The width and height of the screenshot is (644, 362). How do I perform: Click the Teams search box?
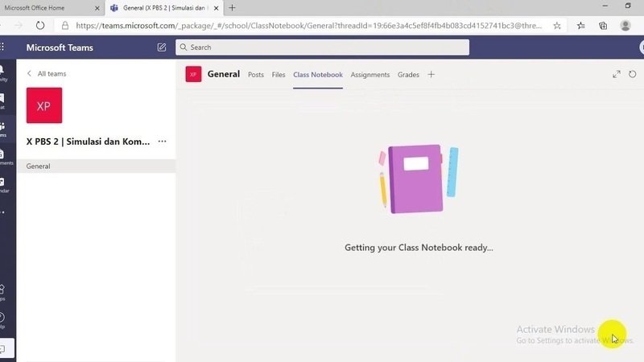(x=322, y=47)
